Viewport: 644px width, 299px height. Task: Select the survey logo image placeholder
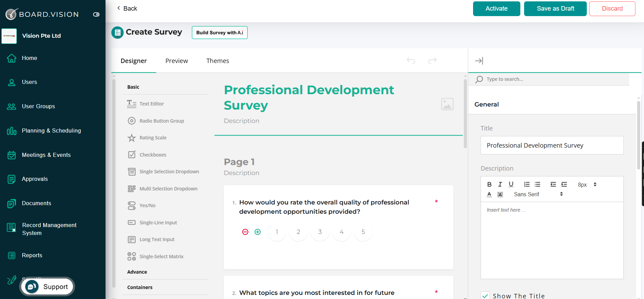pyautogui.click(x=447, y=104)
